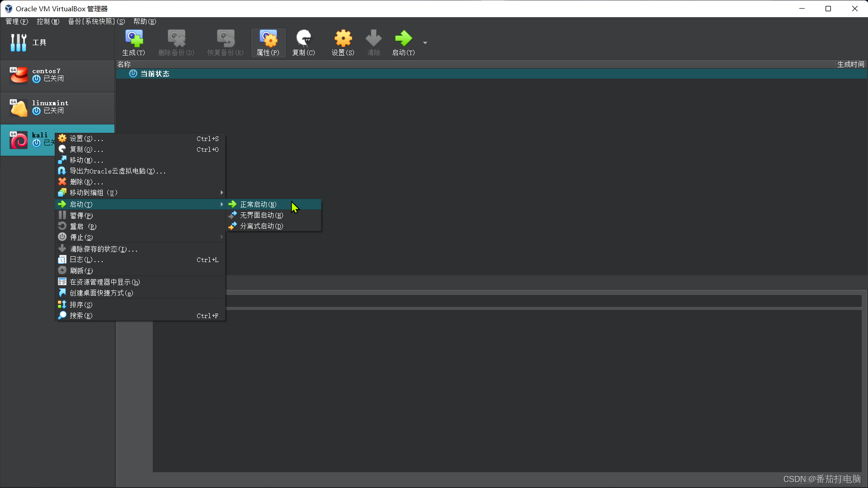Open the 工具 tools icon in sidebar

coord(18,42)
